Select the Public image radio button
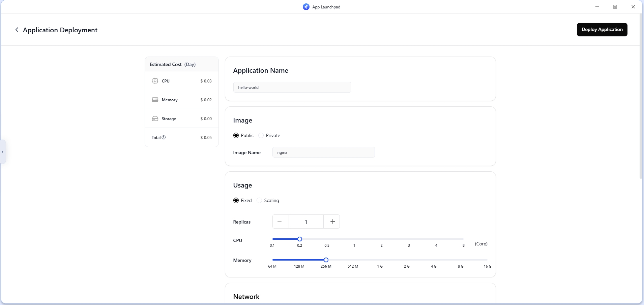This screenshot has height=305, width=644. 236,135
